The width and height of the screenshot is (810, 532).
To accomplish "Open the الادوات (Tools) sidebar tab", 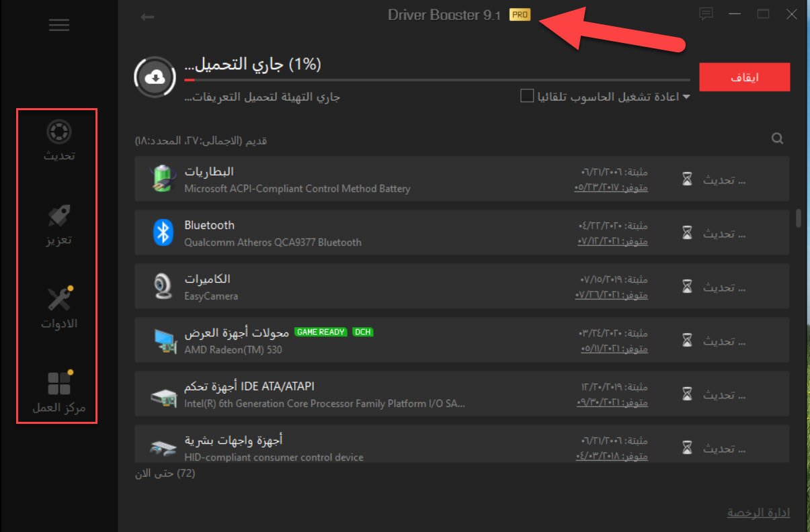I will click(x=59, y=308).
